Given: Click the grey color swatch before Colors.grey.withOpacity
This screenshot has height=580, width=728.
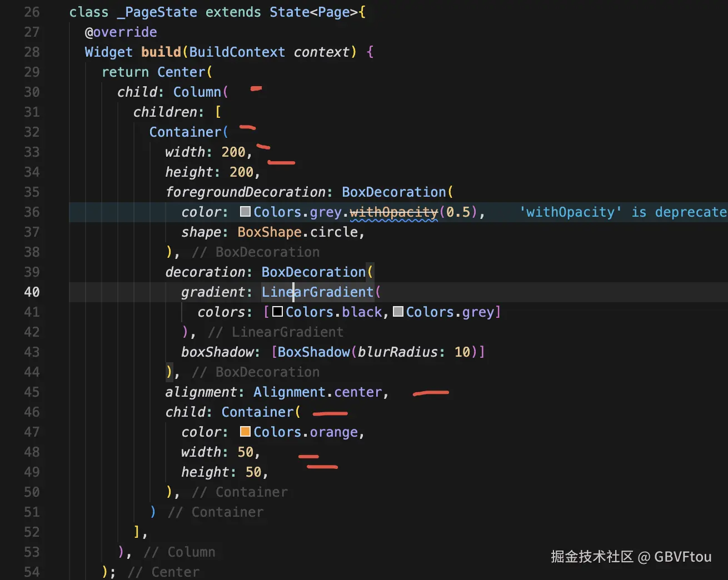Looking at the screenshot, I should [245, 212].
